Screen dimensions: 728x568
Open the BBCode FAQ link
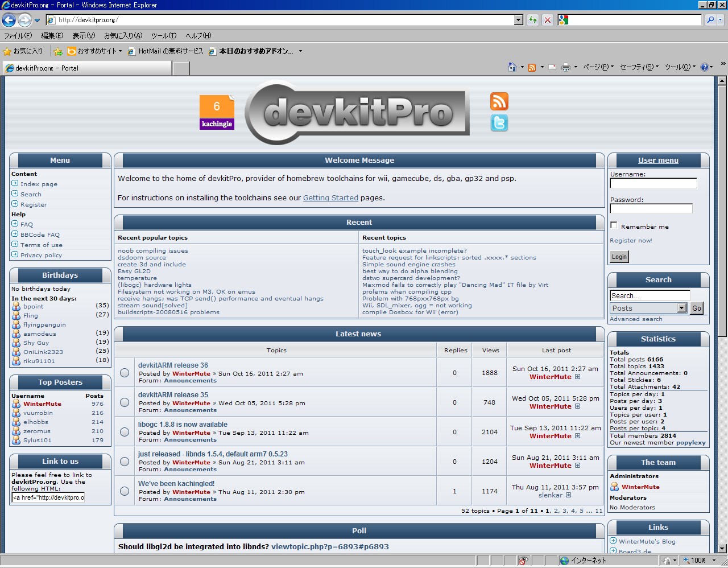click(x=40, y=235)
